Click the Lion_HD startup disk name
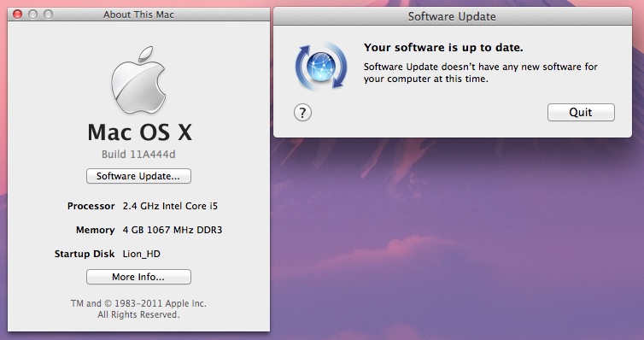Image resolution: width=644 pixels, height=340 pixels. click(x=141, y=254)
